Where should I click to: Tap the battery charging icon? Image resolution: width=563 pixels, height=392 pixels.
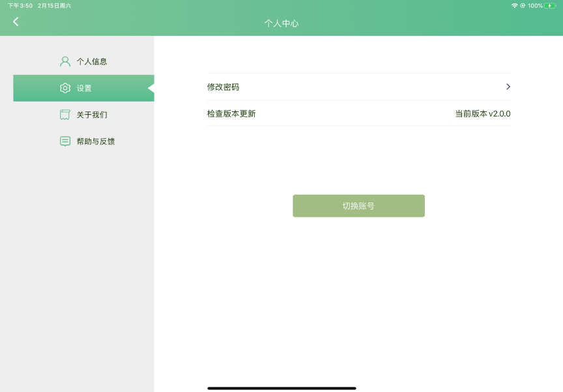(550, 6)
